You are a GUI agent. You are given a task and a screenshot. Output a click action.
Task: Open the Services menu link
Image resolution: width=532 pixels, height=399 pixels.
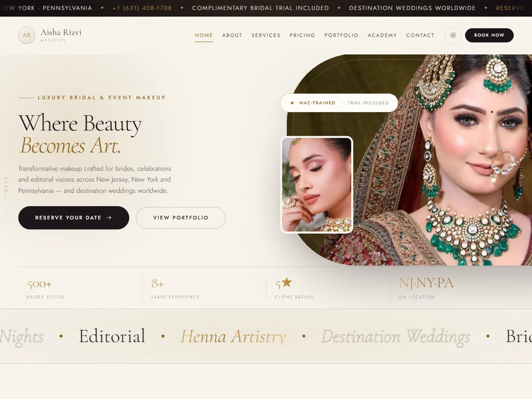266,35
